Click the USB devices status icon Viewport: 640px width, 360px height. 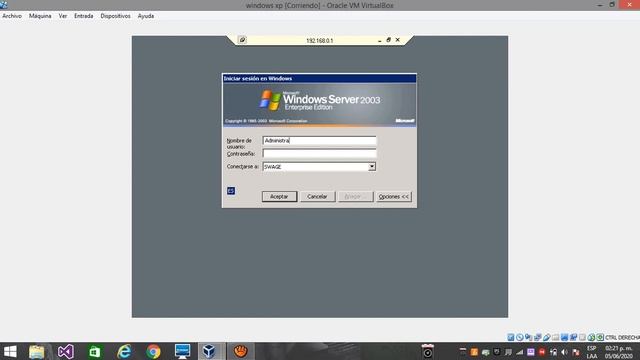coord(547,337)
